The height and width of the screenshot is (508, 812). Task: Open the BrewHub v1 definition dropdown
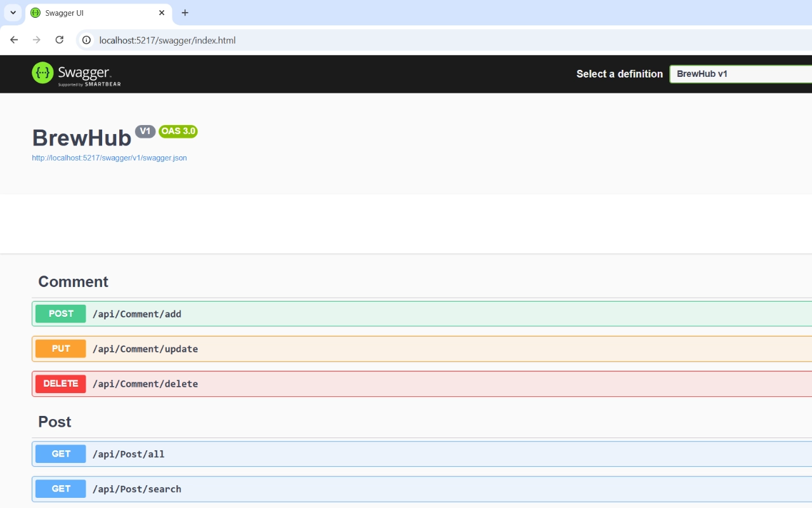(x=740, y=74)
